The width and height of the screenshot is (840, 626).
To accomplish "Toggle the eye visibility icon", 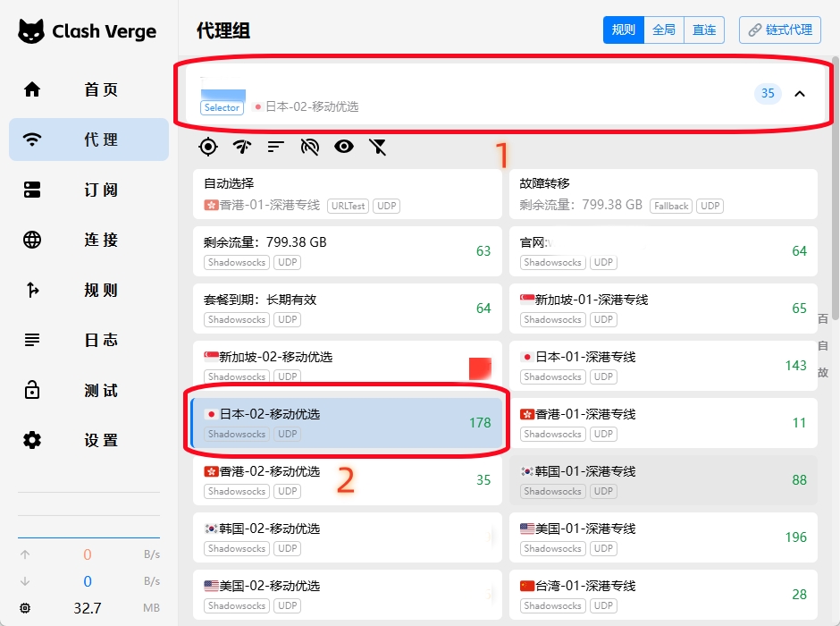I will 344,147.
